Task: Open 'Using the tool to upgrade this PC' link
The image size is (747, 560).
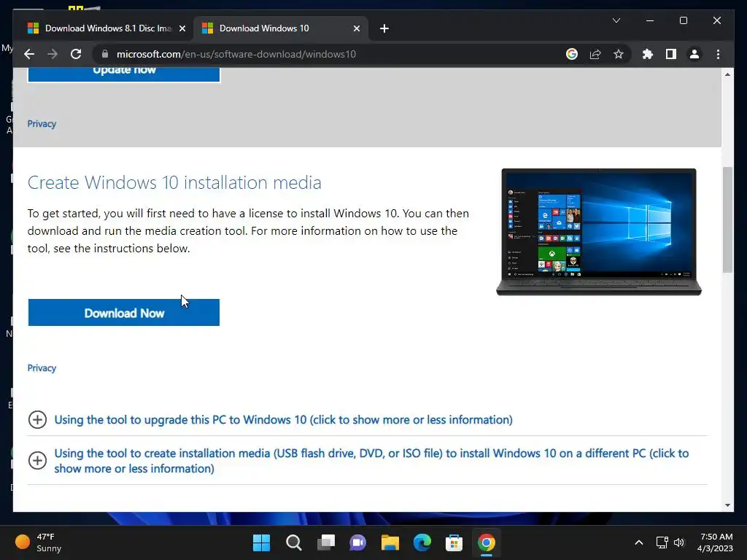Action: pos(284,419)
